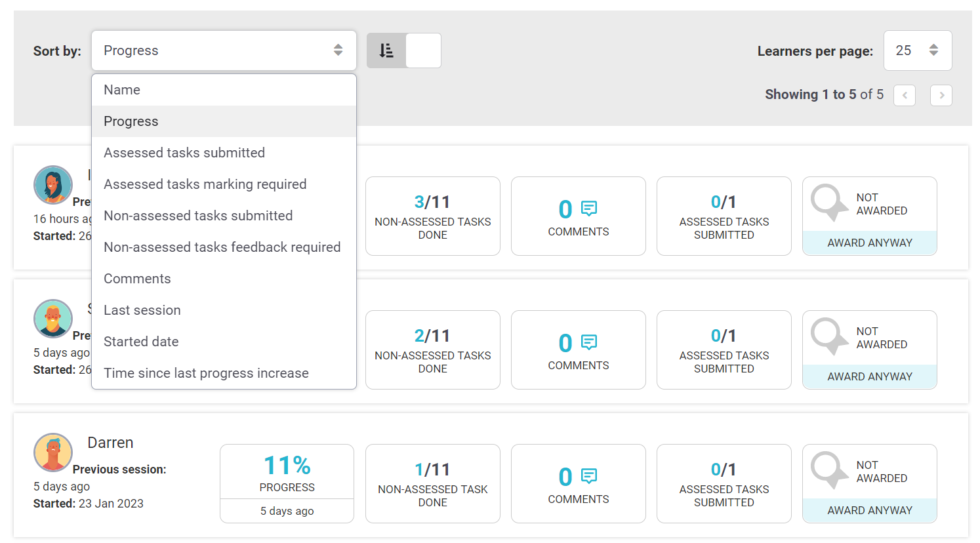Click the Not Awarded magnifier icon for Darren
The width and height of the screenshot is (980, 543).
click(x=828, y=470)
